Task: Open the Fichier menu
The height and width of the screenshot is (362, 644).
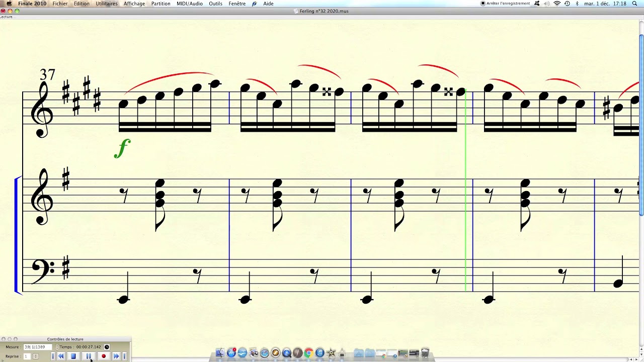Action: click(x=60, y=4)
